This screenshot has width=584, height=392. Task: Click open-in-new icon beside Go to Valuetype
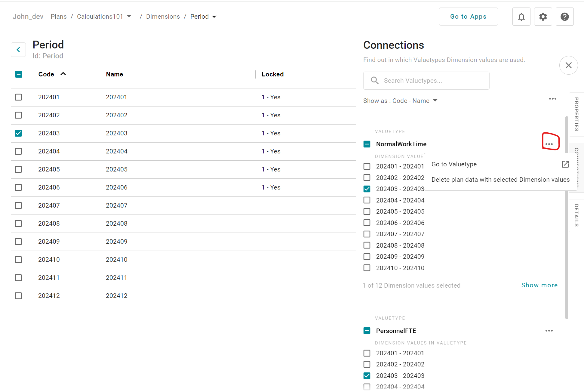click(565, 164)
